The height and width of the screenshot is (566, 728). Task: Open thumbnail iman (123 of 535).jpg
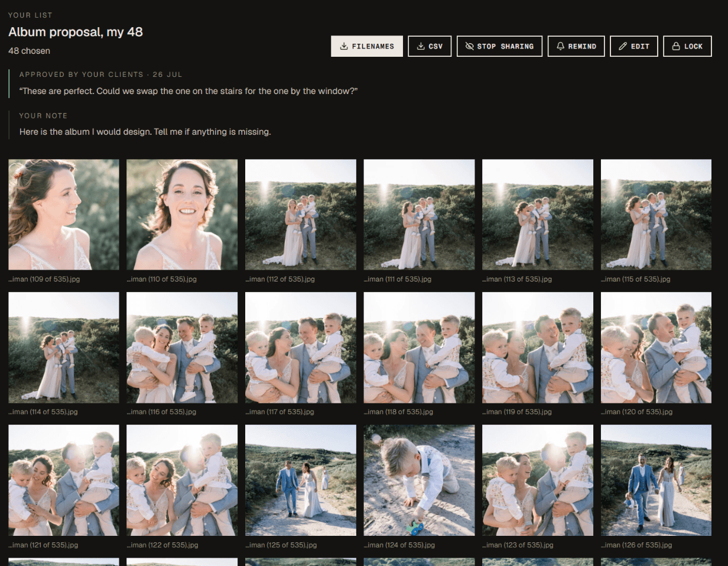pos(538,480)
